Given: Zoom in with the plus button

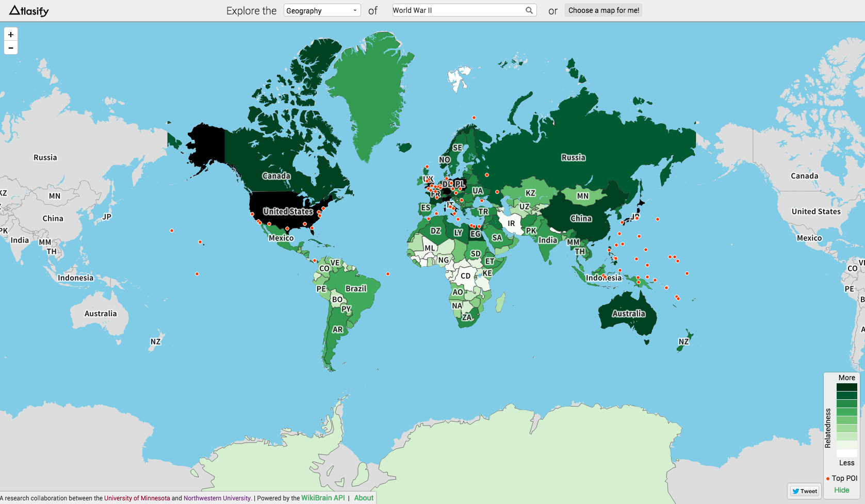Looking at the screenshot, I should tap(11, 35).
